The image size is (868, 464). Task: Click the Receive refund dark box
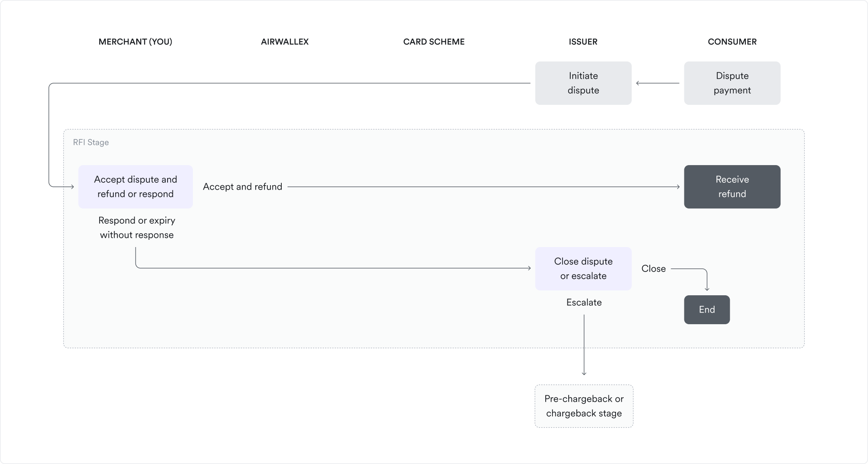point(732,187)
